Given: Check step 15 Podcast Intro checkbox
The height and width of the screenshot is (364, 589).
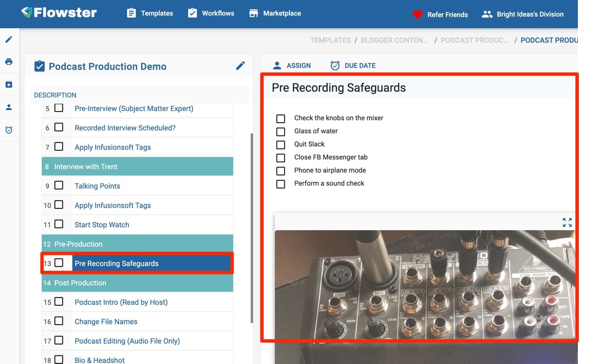Looking at the screenshot, I should click(x=59, y=301).
